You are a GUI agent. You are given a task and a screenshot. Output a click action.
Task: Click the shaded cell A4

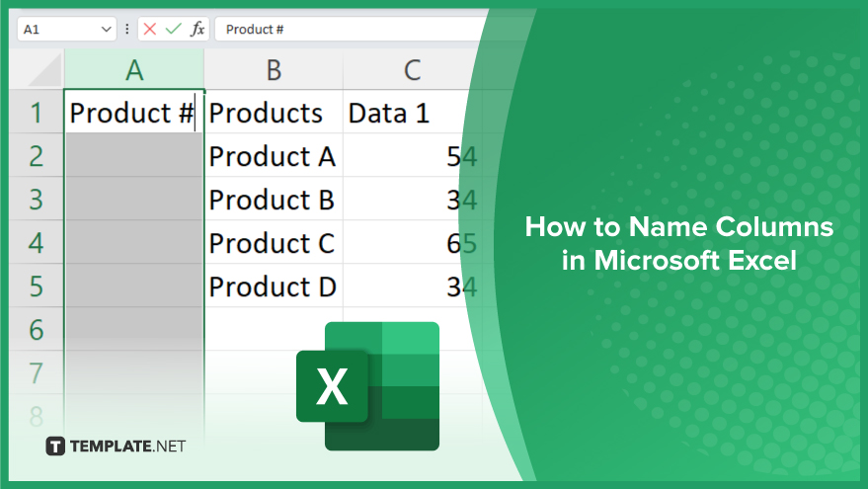pos(134,243)
